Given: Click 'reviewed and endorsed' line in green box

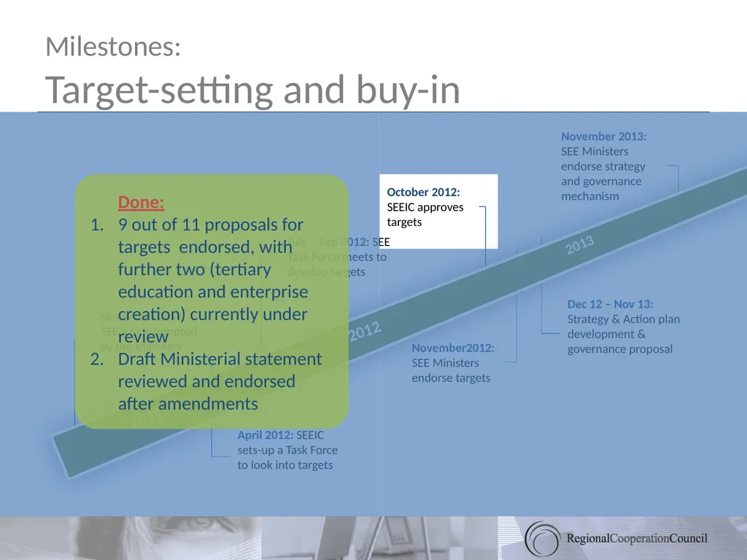Looking at the screenshot, I should click(206, 381).
